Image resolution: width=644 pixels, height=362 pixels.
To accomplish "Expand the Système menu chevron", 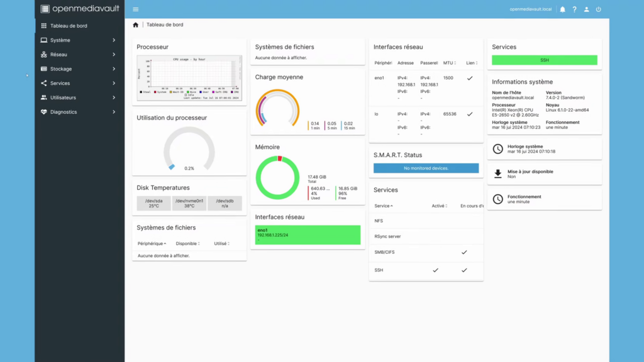I will 114,40.
